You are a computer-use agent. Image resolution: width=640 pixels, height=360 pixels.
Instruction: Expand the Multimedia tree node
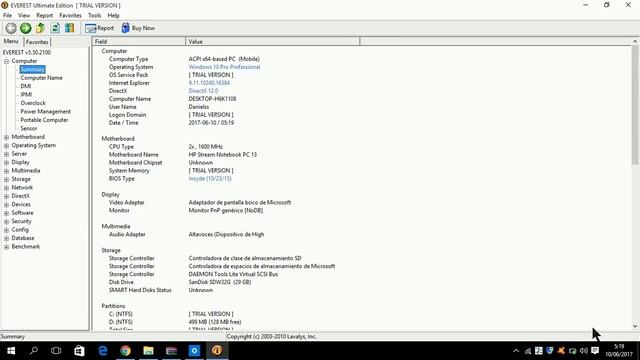[x=7, y=171]
